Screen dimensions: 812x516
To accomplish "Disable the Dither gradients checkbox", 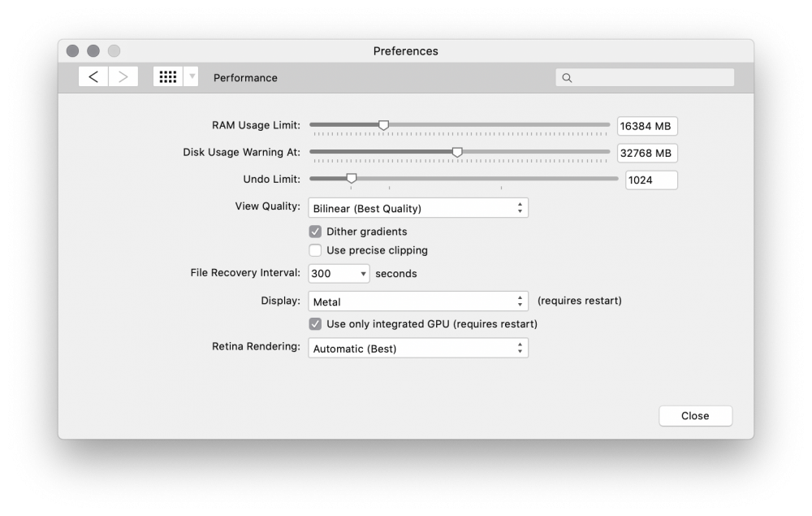I will (315, 232).
